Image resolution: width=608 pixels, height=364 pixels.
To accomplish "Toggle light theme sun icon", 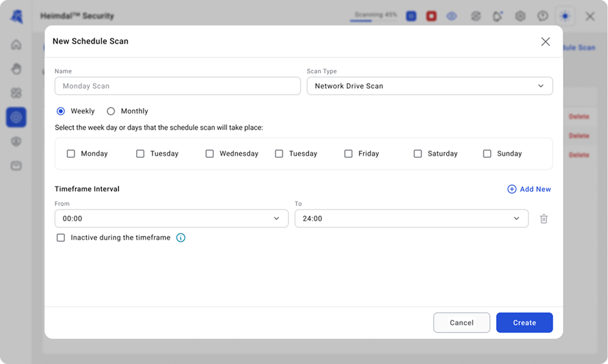I will (x=565, y=16).
